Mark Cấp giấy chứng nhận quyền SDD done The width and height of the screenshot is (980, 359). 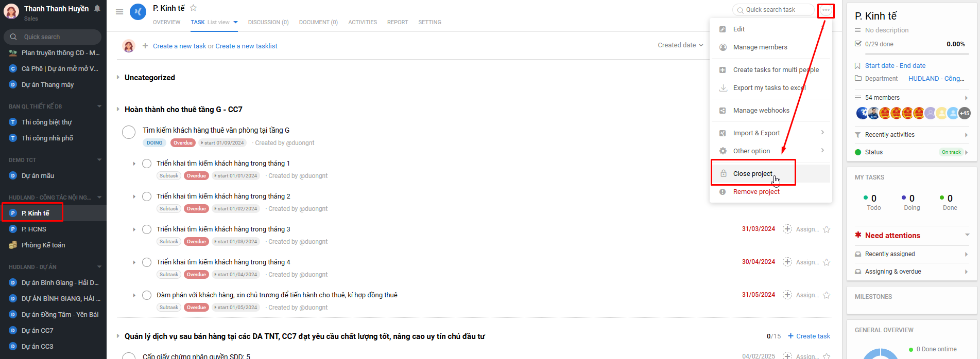click(x=129, y=356)
